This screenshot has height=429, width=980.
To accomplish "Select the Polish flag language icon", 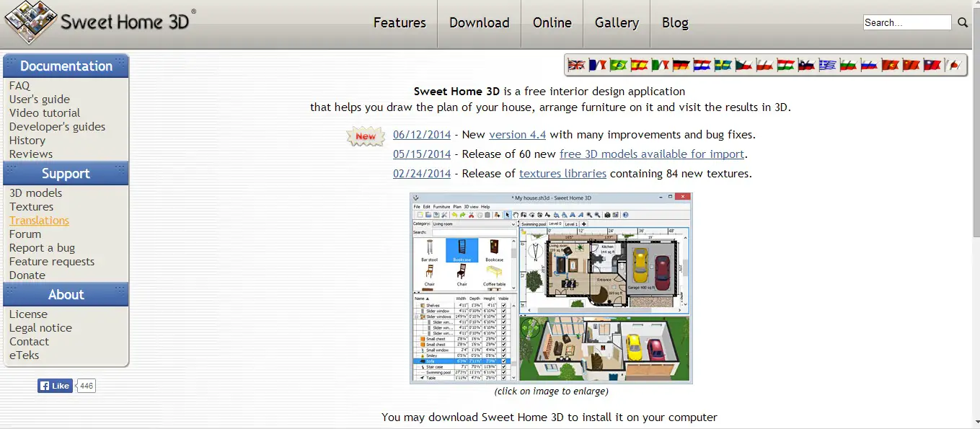I will pos(764,66).
